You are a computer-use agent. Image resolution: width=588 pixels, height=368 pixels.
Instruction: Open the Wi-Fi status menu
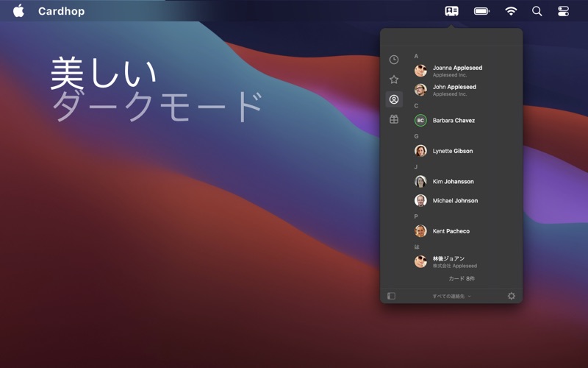pyautogui.click(x=511, y=11)
